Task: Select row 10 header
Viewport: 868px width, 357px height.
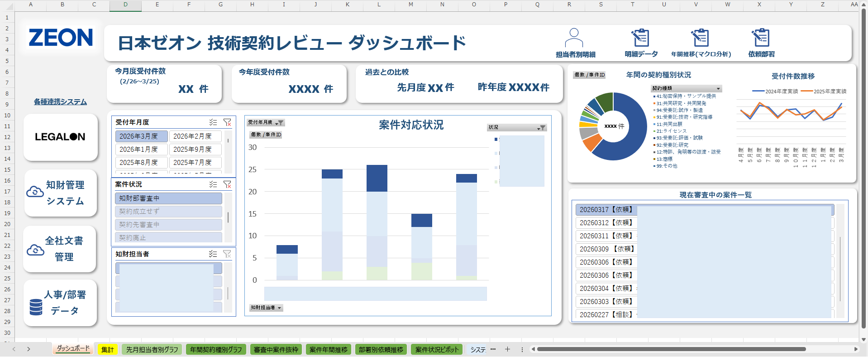Action: tap(7, 115)
